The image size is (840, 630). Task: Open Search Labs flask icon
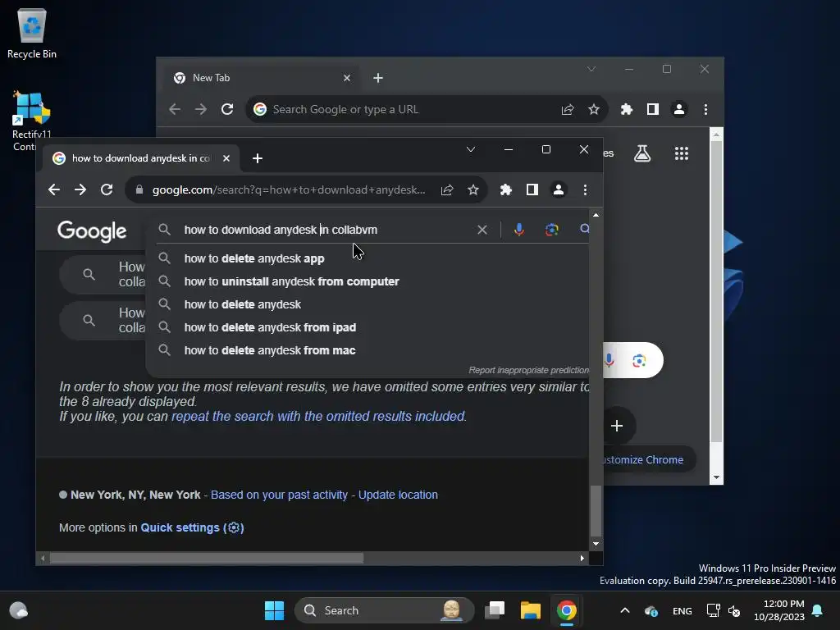642,153
